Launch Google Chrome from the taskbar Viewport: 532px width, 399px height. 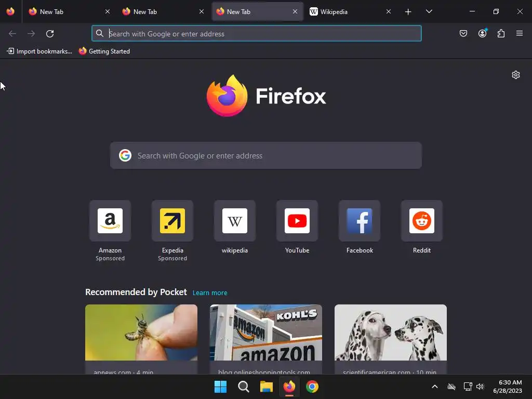(312, 387)
